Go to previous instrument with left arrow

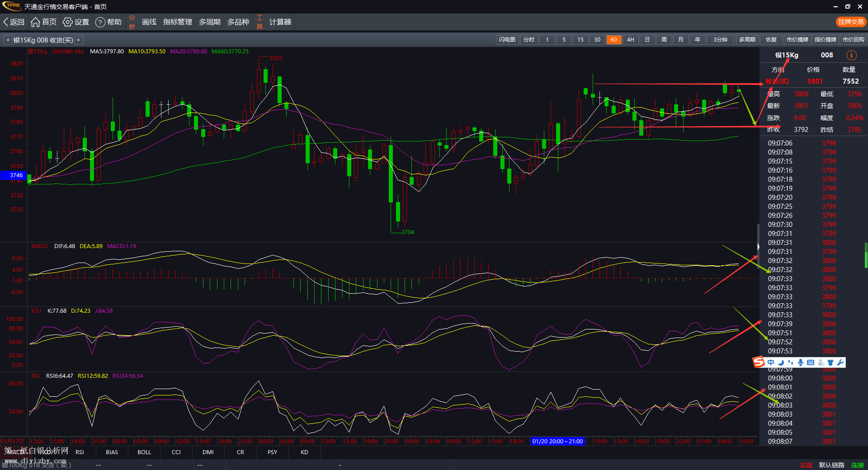tap(8, 40)
